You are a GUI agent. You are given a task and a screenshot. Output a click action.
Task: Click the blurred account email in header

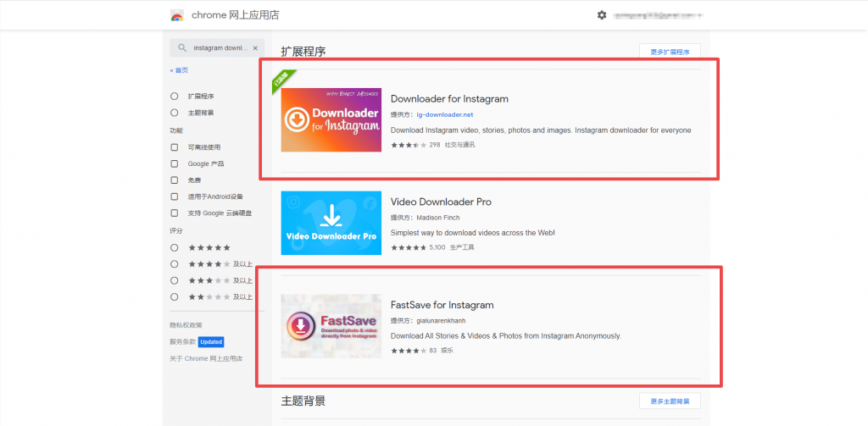pos(658,16)
